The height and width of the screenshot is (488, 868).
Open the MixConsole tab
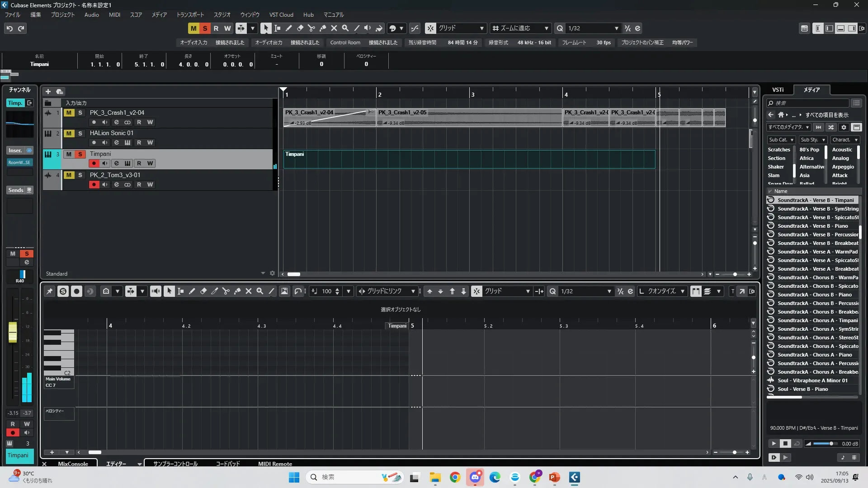point(73,464)
